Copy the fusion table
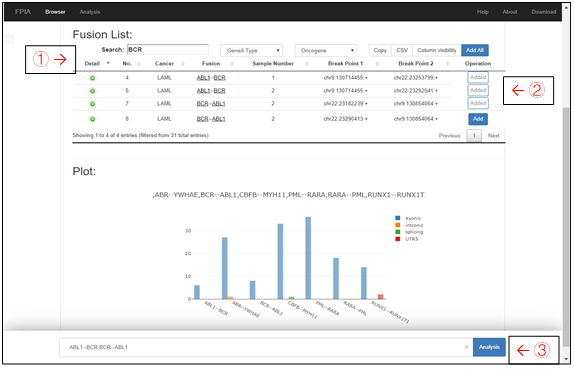574x372 pixels. pos(380,50)
